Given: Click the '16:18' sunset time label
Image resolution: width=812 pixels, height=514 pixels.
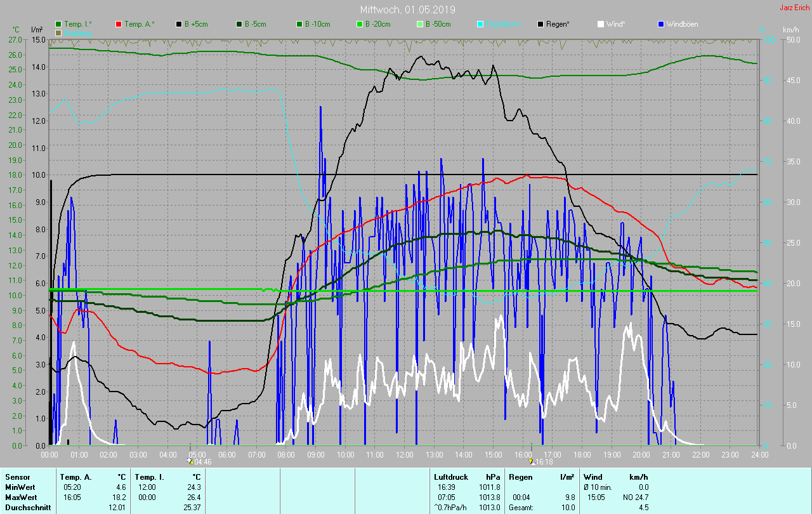Looking at the screenshot, I should click(x=544, y=463).
